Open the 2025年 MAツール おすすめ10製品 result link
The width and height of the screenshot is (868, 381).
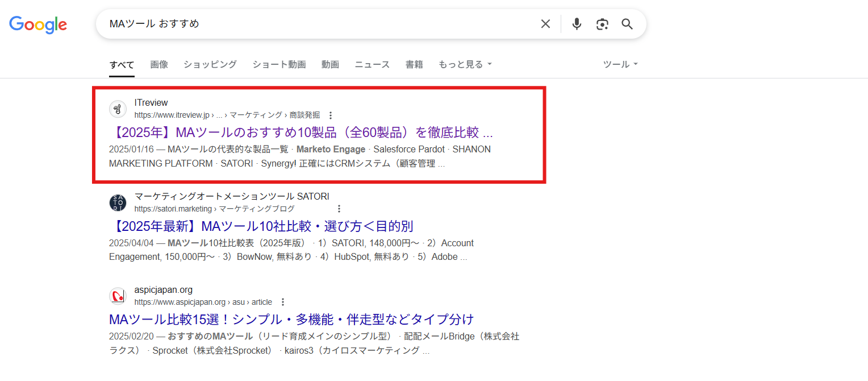(x=301, y=132)
